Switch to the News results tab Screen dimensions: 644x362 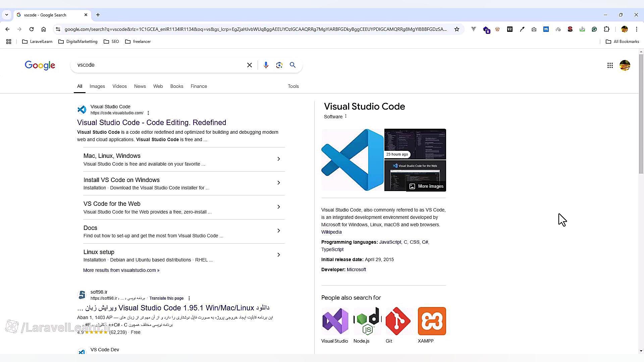(140, 86)
